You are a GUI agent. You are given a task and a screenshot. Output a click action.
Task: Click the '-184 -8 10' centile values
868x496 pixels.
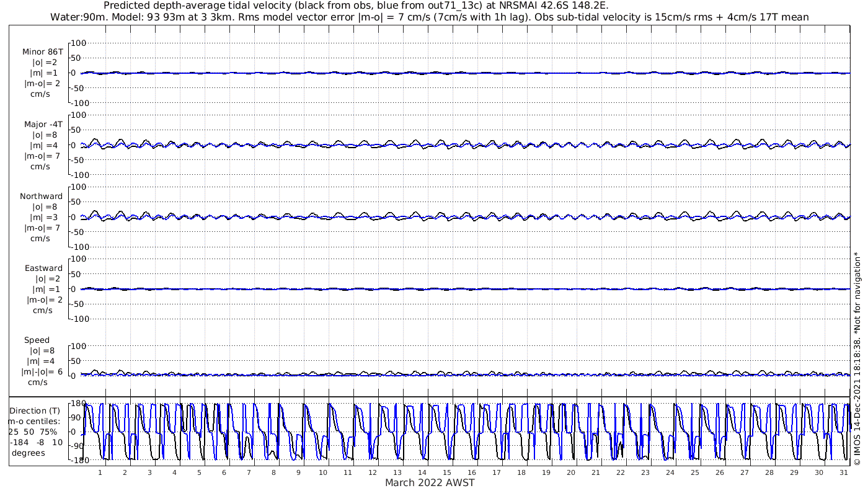tap(36, 442)
